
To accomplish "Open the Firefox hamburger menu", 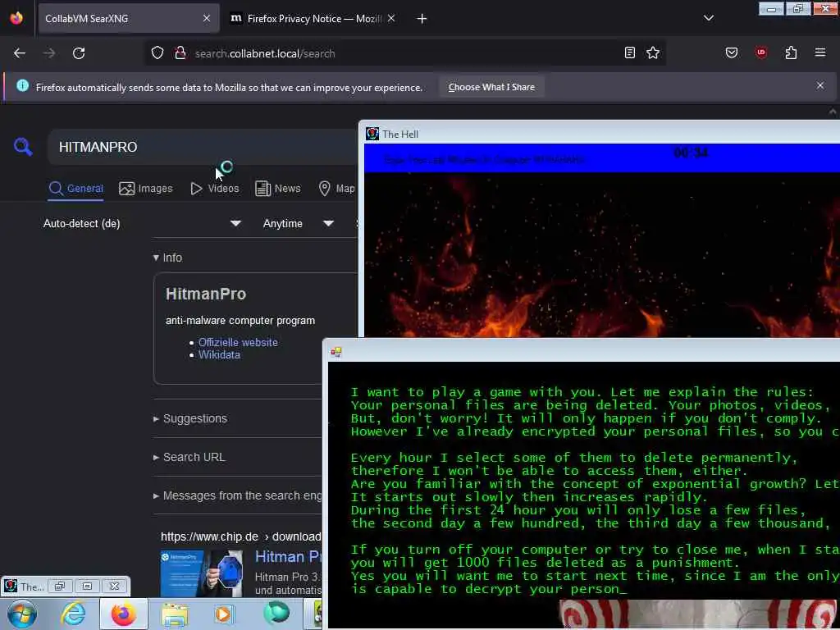I will click(x=820, y=52).
